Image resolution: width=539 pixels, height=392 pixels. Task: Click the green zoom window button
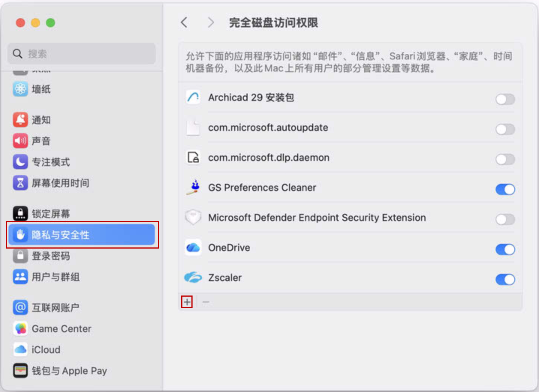(x=50, y=23)
